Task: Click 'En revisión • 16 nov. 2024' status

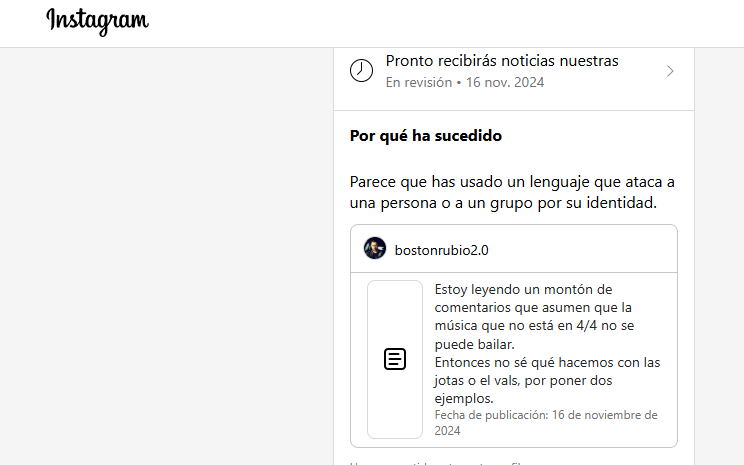Action: tap(465, 83)
